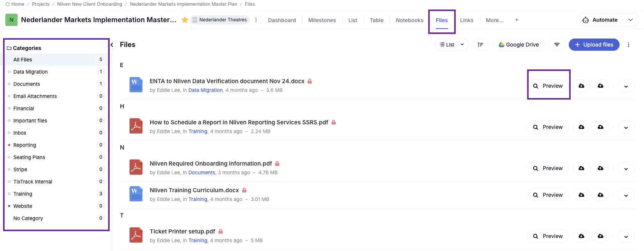Switch to the Dashboard tab

click(x=282, y=20)
